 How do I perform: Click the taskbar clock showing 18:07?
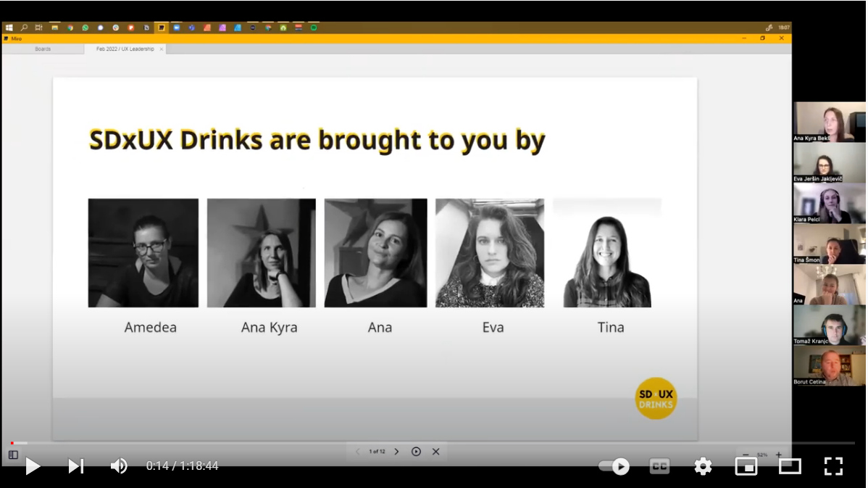784,27
